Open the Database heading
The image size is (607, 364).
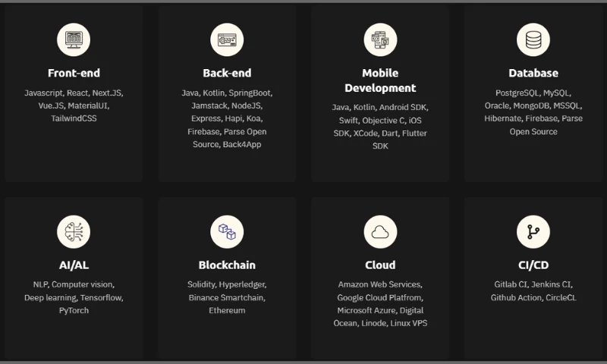[x=533, y=74]
